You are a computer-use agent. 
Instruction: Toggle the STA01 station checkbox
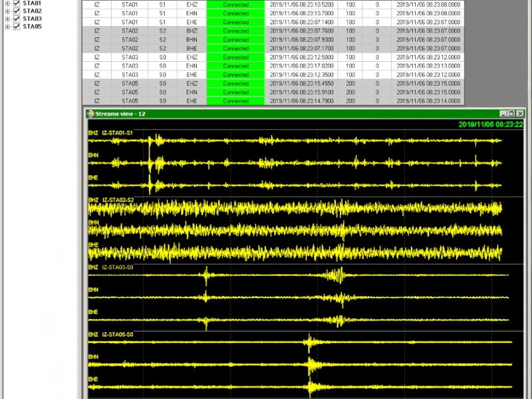coord(16,3)
